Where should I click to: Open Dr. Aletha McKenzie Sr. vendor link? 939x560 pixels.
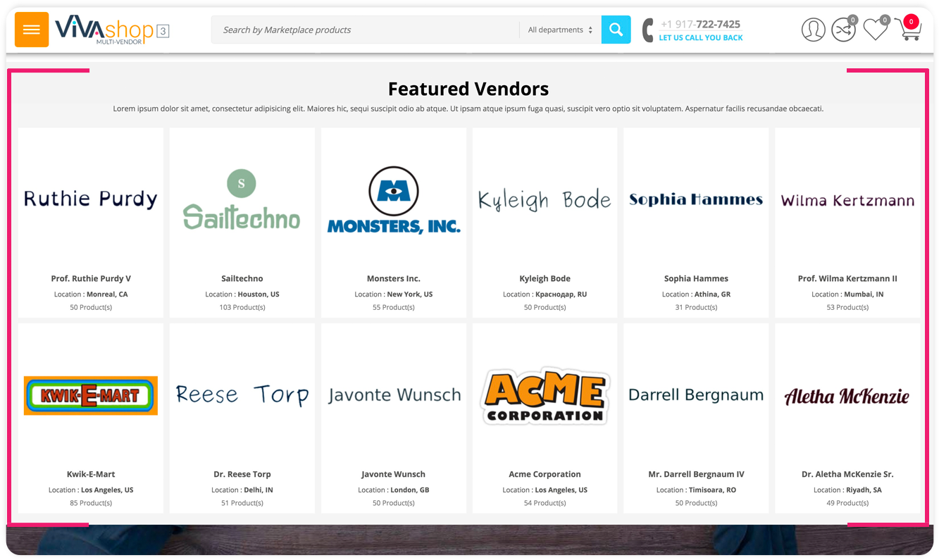click(847, 474)
